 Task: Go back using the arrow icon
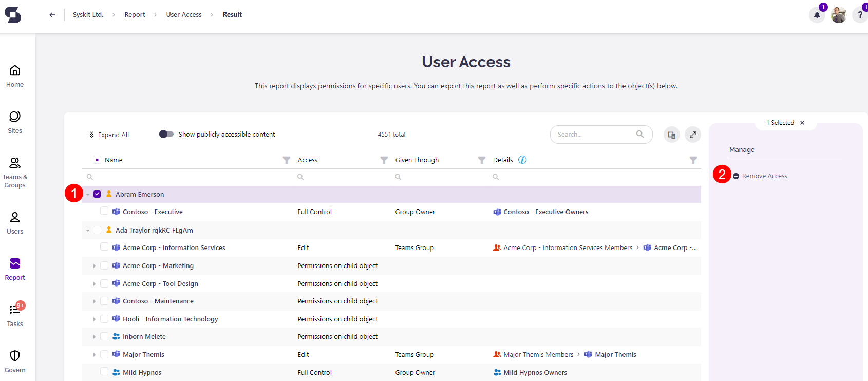(x=52, y=15)
